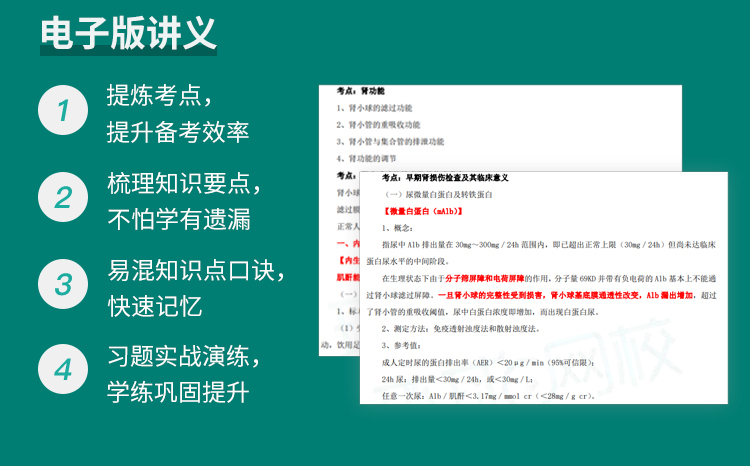The width and height of the screenshot is (750, 466).
Task: Click the number 1 circle icon
Action: pyautogui.click(x=63, y=111)
